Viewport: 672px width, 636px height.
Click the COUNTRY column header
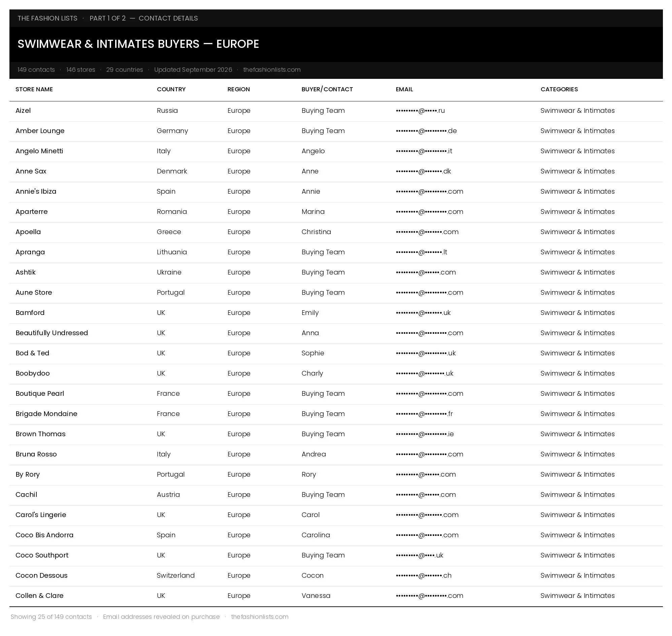[x=171, y=90]
